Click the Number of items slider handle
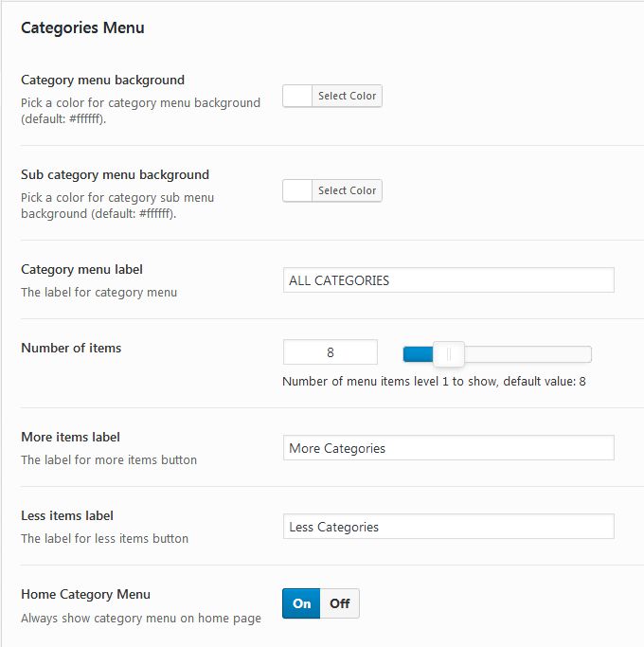 [449, 354]
